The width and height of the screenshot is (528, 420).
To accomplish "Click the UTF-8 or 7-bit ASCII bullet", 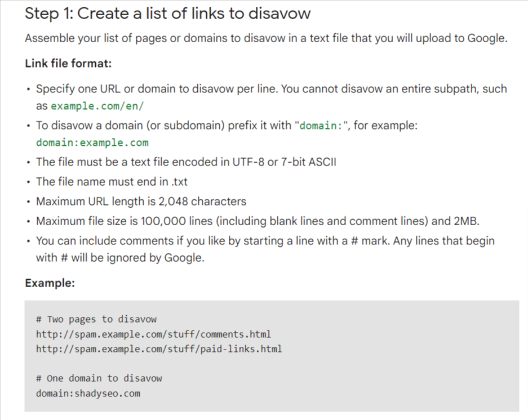I will (x=186, y=162).
